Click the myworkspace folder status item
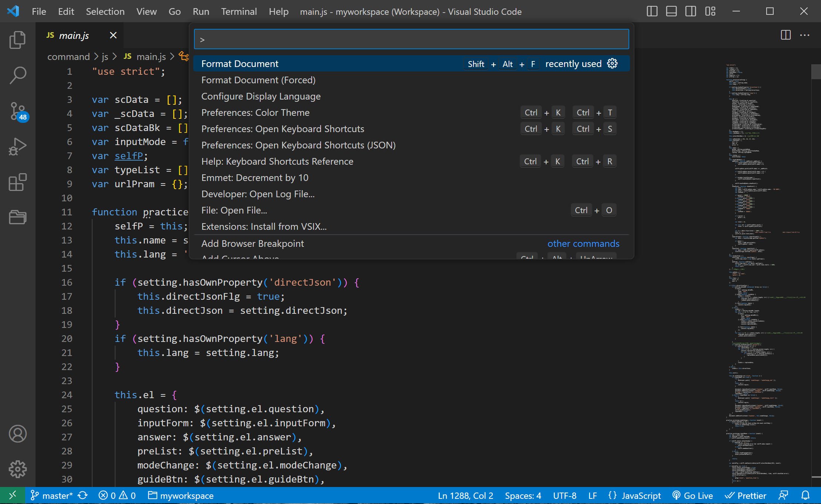 (x=181, y=495)
